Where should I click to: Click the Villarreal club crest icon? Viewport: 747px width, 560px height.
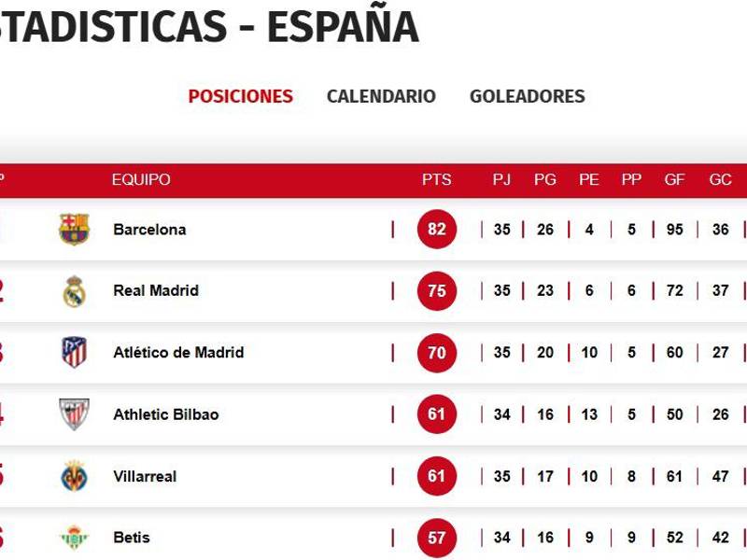click(x=74, y=476)
